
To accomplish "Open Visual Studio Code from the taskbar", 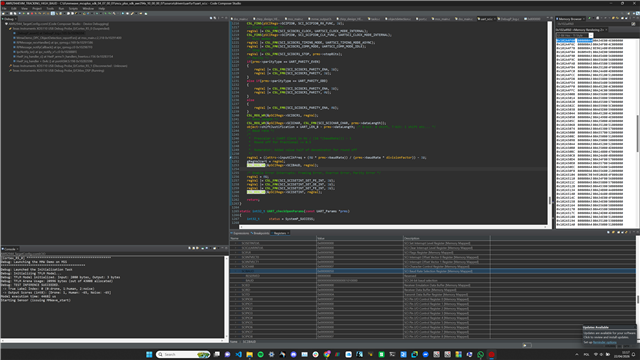I will (238, 354).
